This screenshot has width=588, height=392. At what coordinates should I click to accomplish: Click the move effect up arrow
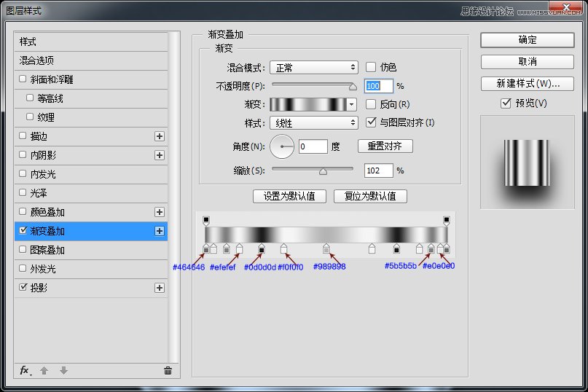click(x=44, y=371)
